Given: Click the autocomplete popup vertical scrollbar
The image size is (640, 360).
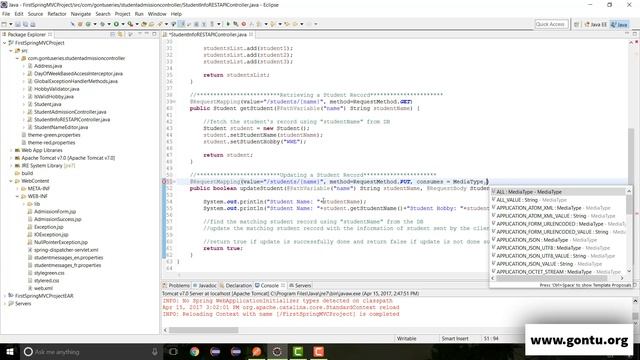Looking at the screenshot, I should point(629,231).
